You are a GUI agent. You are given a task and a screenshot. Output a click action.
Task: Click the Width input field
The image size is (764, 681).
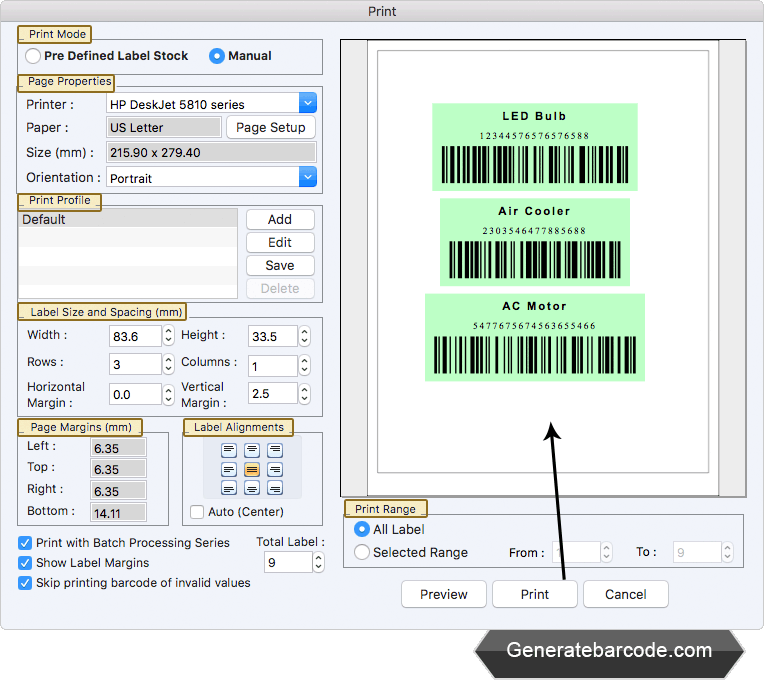pos(135,336)
